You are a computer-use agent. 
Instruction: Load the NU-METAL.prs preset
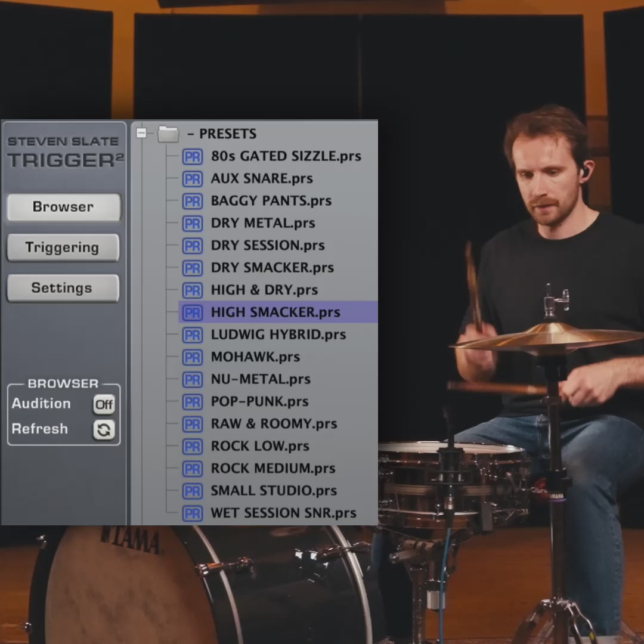(x=260, y=379)
